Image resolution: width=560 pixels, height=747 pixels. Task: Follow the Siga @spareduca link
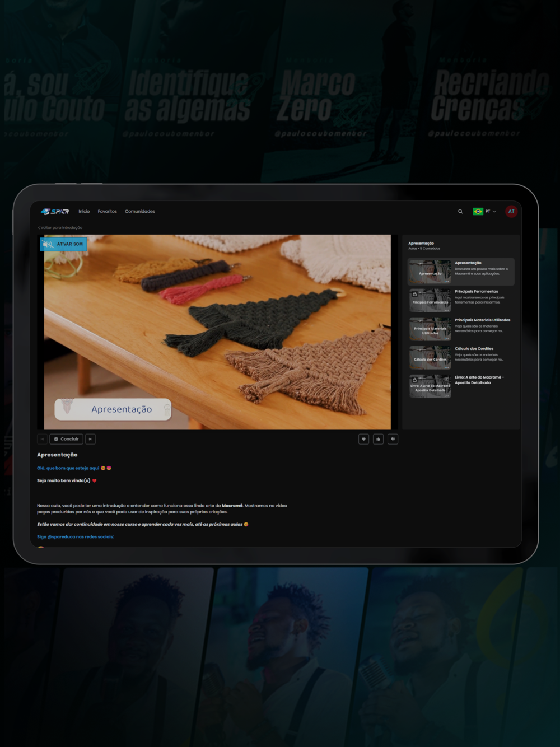tap(76, 537)
